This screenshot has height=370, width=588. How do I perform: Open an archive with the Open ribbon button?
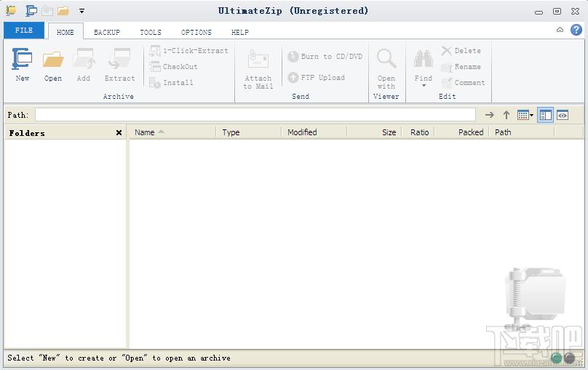click(53, 65)
